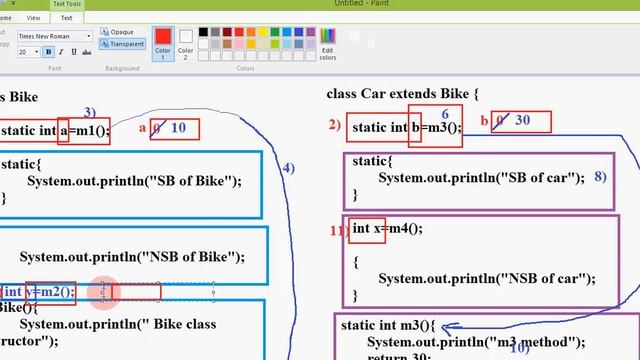Pick the dark gray color swatch
Viewport: 640px width, 360px height.
click(x=215, y=32)
